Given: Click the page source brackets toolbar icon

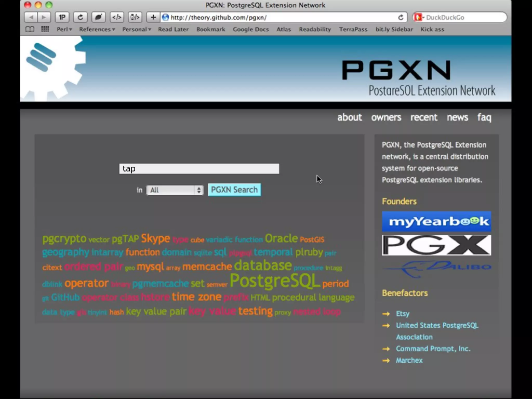Looking at the screenshot, I should (135, 17).
